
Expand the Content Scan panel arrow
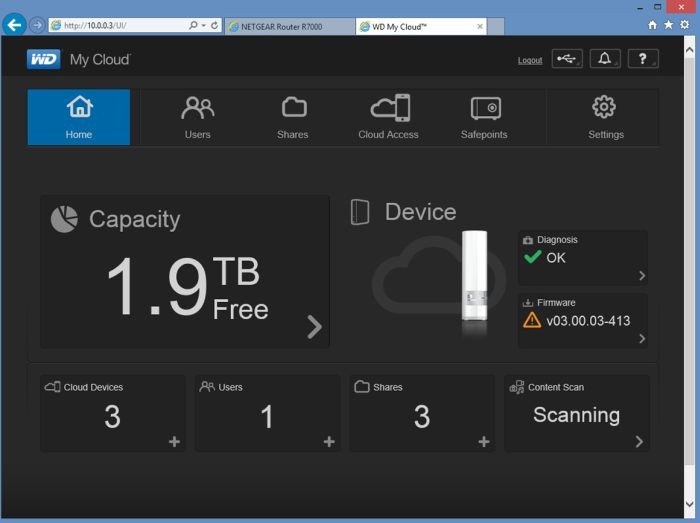(639, 441)
